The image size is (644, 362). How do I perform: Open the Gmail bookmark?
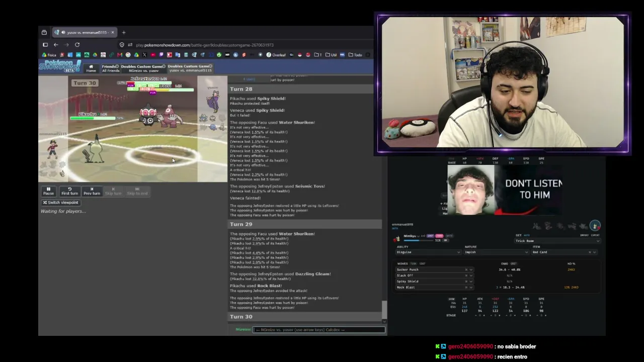(120, 55)
